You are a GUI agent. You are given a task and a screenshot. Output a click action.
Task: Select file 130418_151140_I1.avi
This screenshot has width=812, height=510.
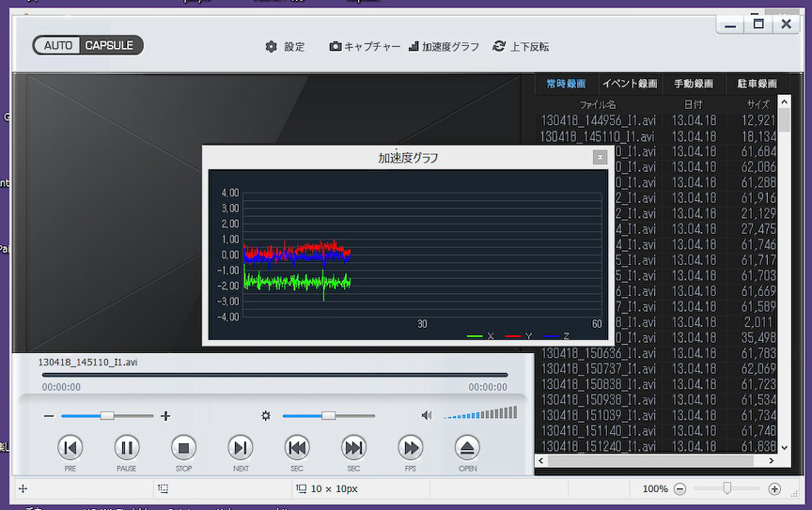[x=598, y=431]
